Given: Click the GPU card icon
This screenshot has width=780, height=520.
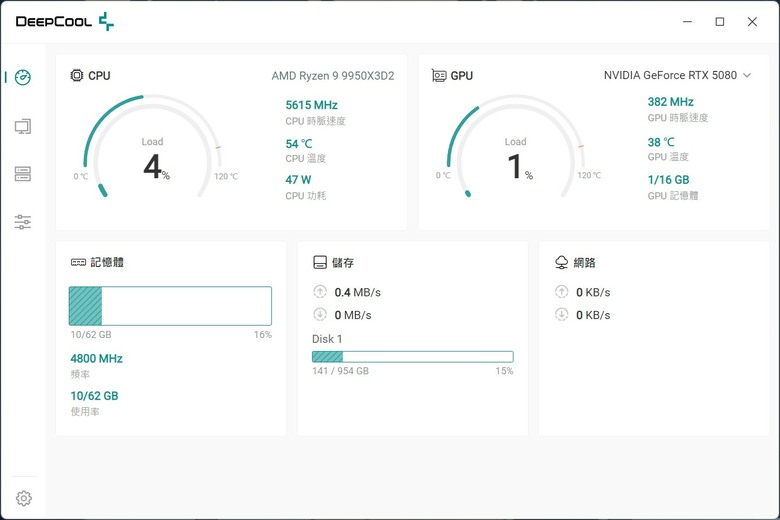Looking at the screenshot, I should tap(439, 76).
